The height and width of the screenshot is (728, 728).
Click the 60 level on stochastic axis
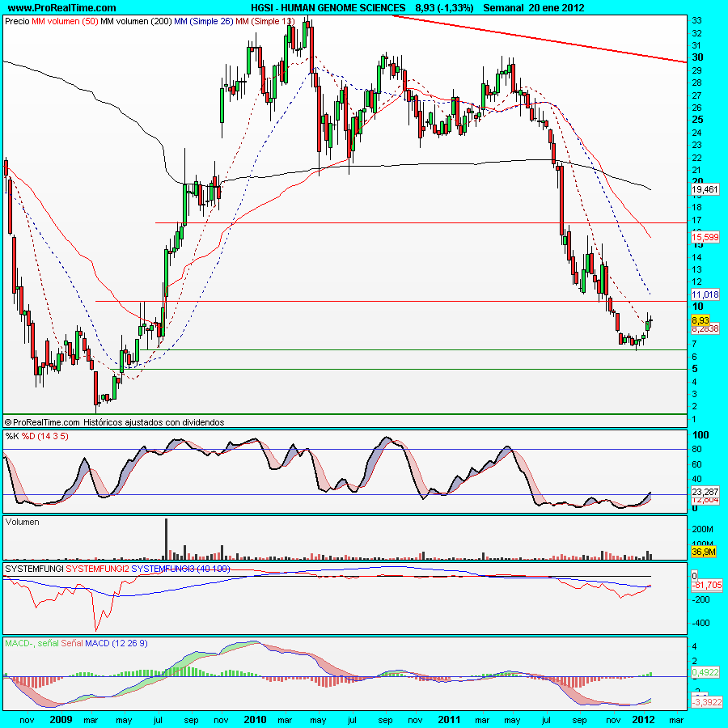(x=696, y=464)
